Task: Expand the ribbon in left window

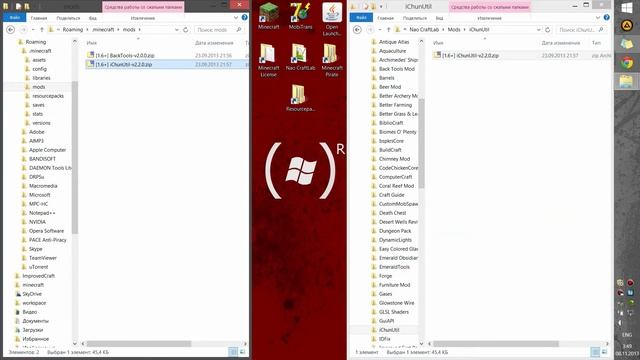Action: [x=236, y=18]
